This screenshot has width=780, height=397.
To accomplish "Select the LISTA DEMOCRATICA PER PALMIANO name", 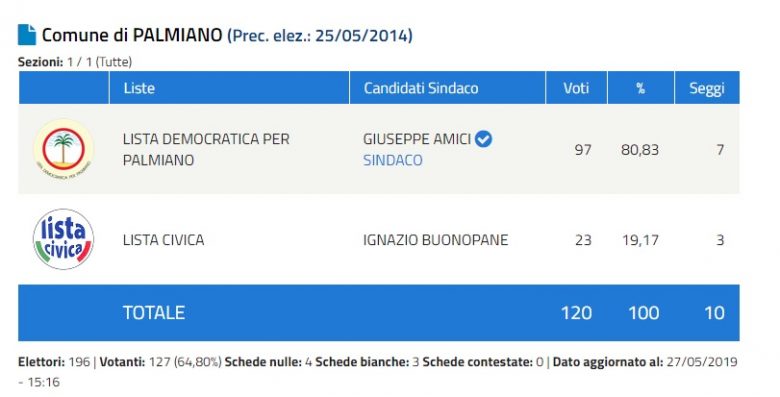I will pos(206,149).
